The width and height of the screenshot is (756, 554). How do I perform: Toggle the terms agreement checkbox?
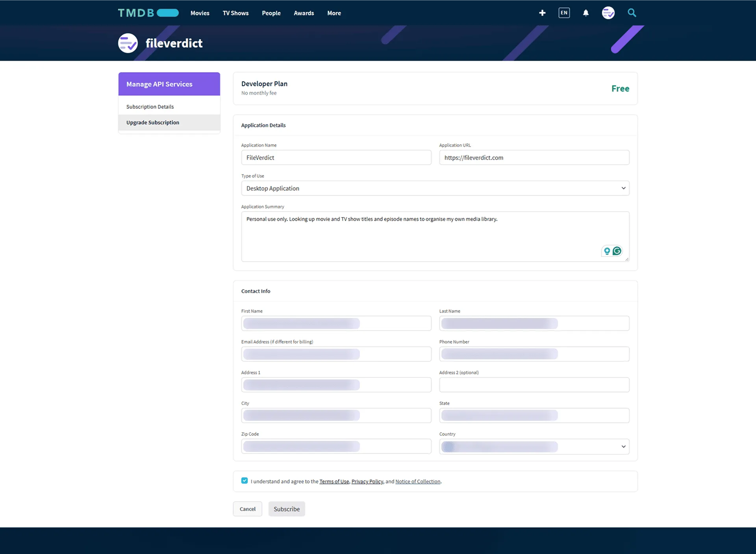(x=245, y=481)
